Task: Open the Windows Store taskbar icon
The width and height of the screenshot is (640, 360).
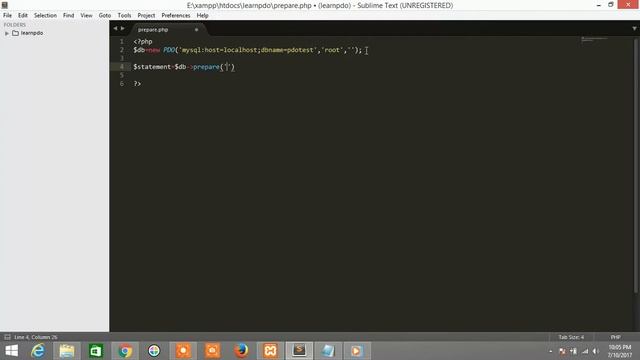Action: (96, 351)
